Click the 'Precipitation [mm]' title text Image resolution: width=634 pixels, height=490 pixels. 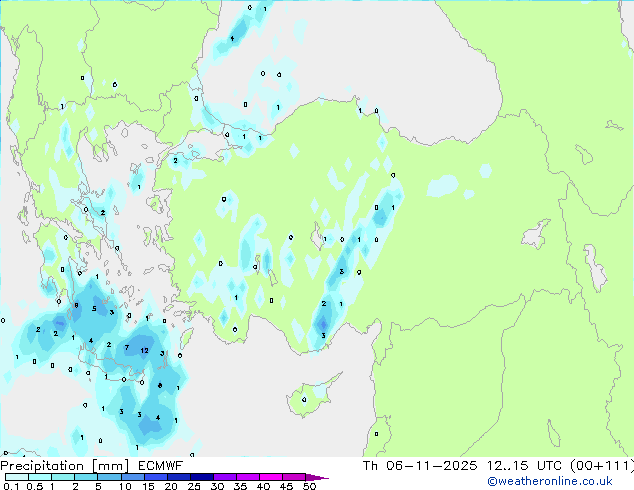[x=65, y=466]
